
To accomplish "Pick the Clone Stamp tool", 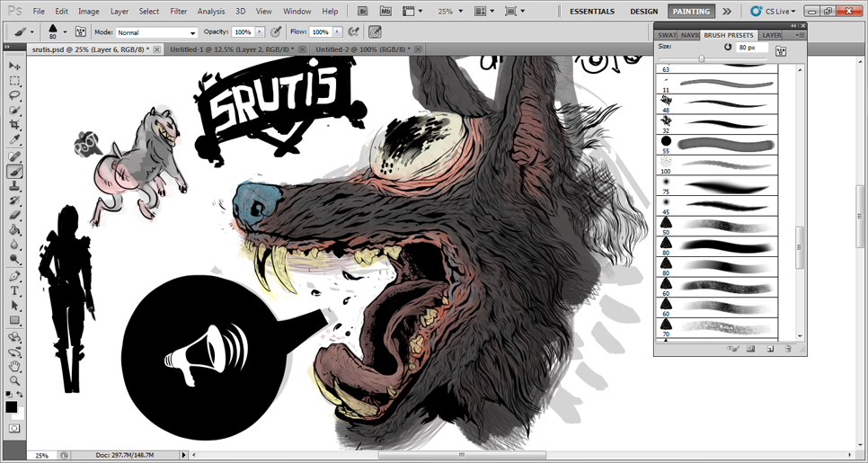I will [x=14, y=185].
